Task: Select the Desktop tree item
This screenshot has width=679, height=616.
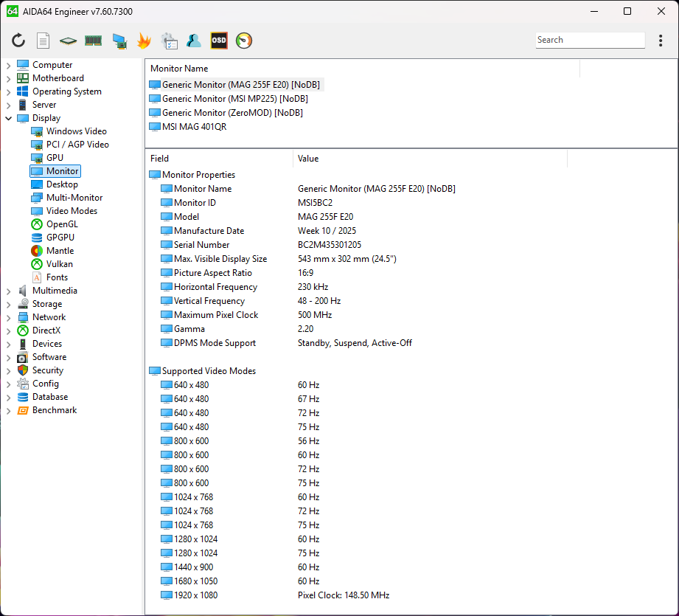Action: 55,184
